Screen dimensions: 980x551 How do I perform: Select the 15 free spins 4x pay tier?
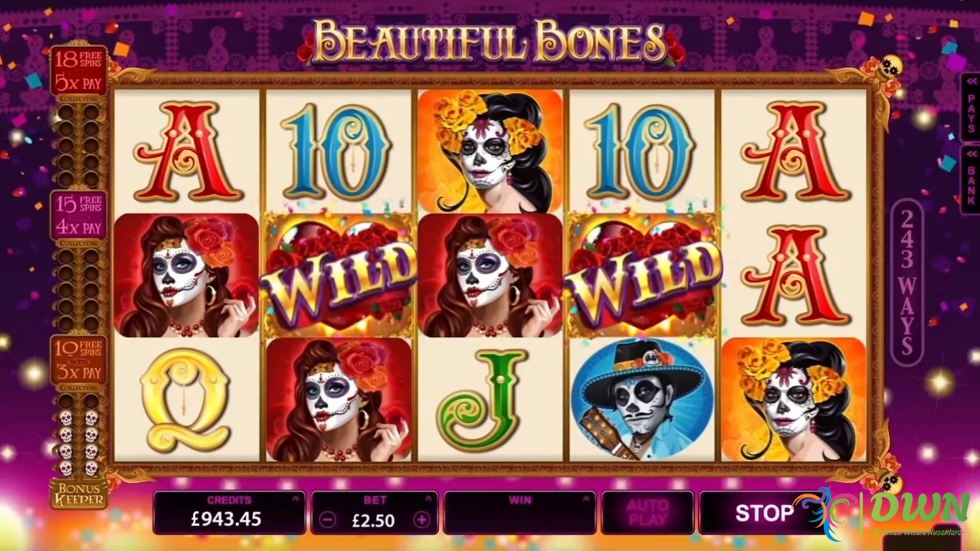click(78, 215)
